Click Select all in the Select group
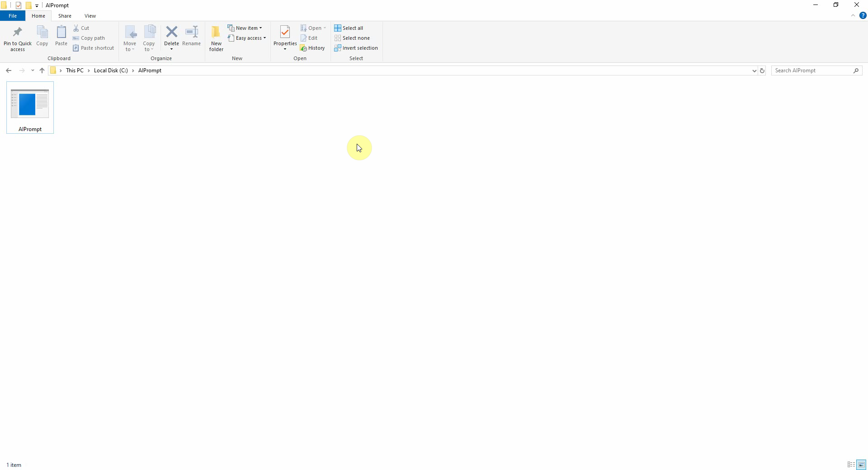The width and height of the screenshot is (868, 470). [x=349, y=28]
